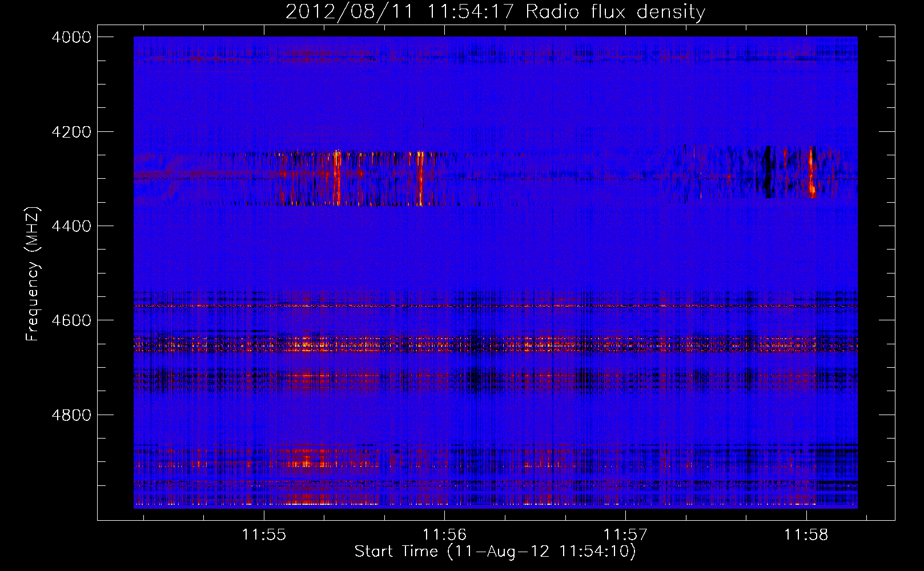Click the '11:55' time axis label
Viewport: 924px width, 571px height.
tap(263, 535)
